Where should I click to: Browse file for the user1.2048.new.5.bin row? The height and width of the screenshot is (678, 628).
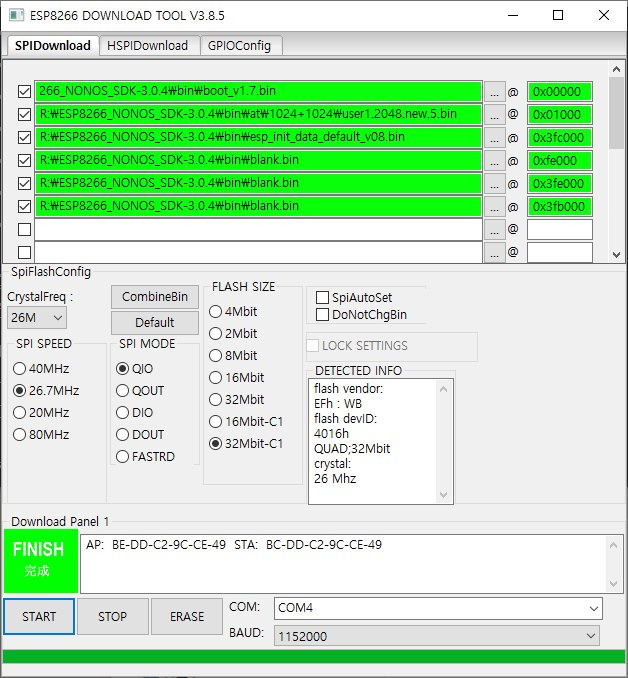[494, 115]
